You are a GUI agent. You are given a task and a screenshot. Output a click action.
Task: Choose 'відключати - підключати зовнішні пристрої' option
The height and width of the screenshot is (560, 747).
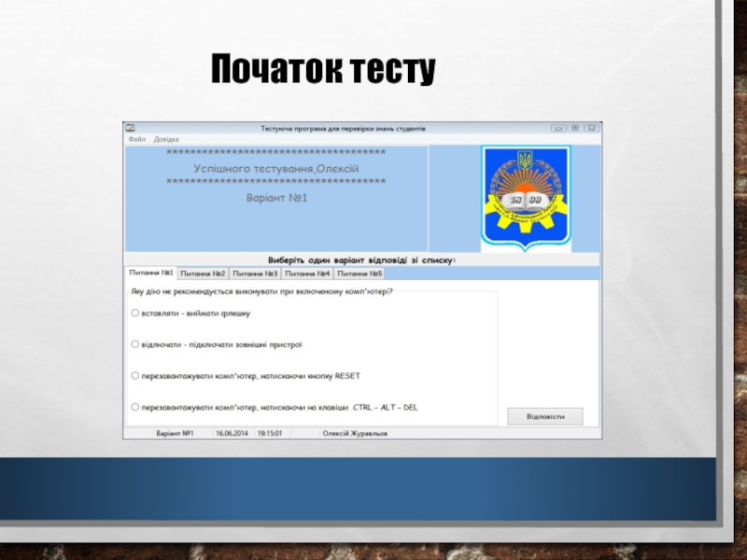(x=135, y=344)
